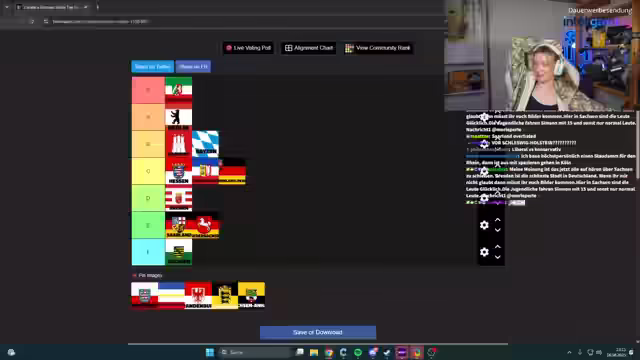Pick the Sachsen-Anhalt flag from the image pool
This screenshot has width=640, height=360.
coord(251,296)
